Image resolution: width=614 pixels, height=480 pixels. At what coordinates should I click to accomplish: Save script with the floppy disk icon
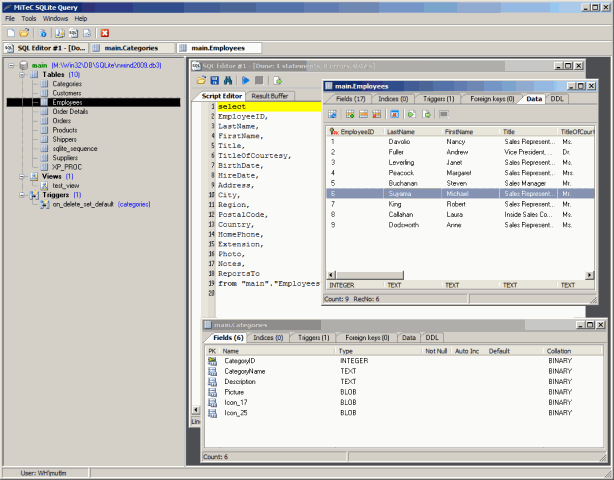point(215,81)
